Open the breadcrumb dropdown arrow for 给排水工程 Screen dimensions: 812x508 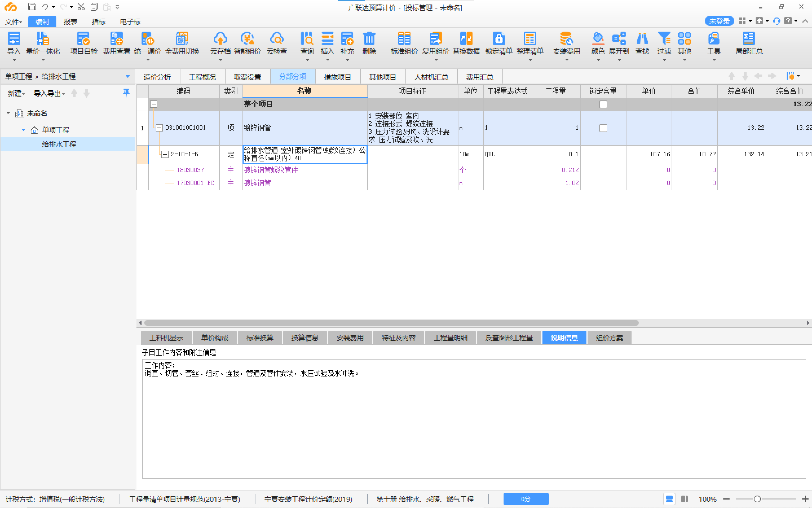coord(127,76)
